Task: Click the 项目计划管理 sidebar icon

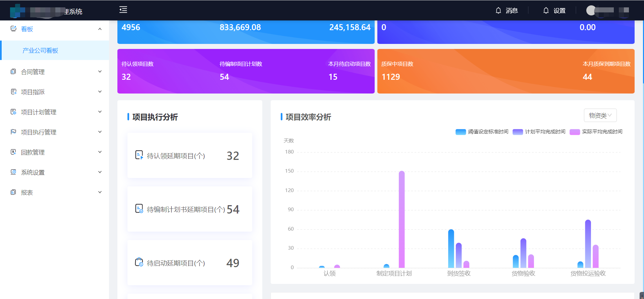Action: click(x=13, y=112)
